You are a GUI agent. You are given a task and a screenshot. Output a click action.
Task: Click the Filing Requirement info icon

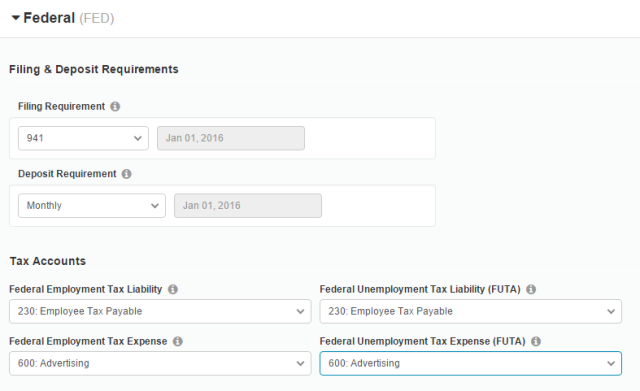tap(115, 107)
